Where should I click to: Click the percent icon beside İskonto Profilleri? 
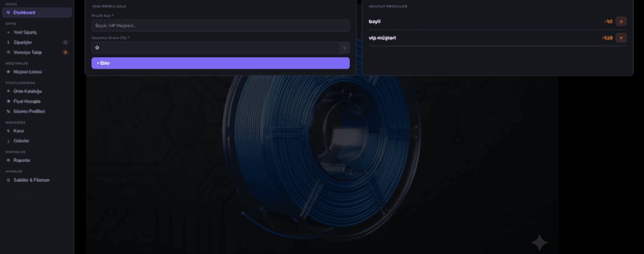coord(8,111)
